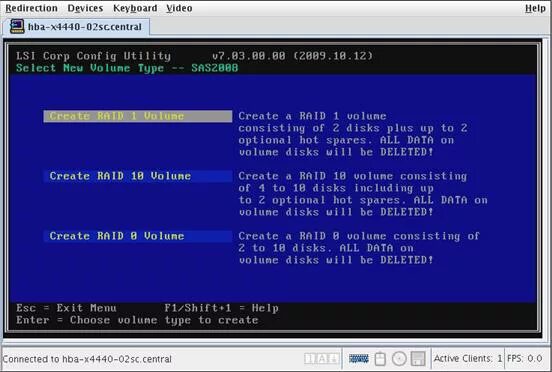Select Create RAID 0 Volume option

pyautogui.click(x=138, y=236)
